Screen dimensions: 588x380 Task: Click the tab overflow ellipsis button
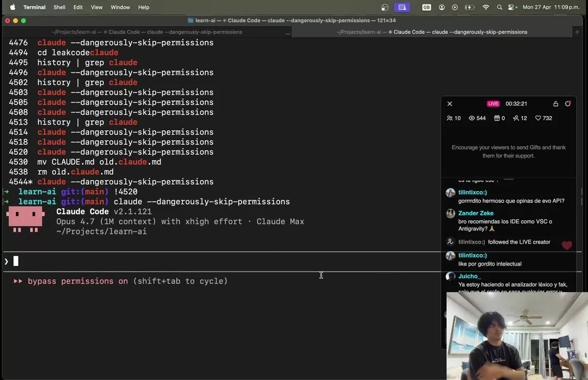coord(288,33)
